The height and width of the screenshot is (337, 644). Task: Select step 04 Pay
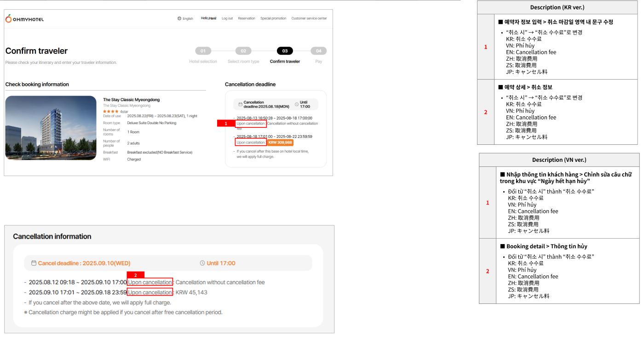pyautogui.click(x=319, y=55)
